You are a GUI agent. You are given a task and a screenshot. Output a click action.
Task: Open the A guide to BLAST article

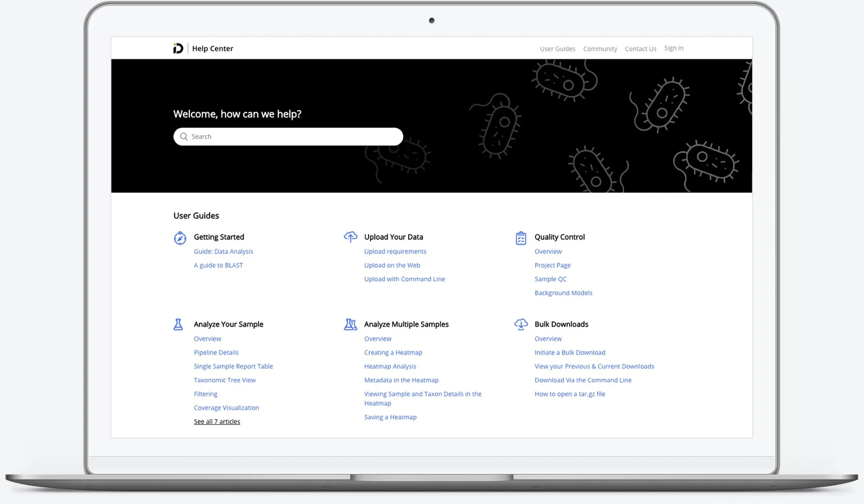(x=218, y=265)
